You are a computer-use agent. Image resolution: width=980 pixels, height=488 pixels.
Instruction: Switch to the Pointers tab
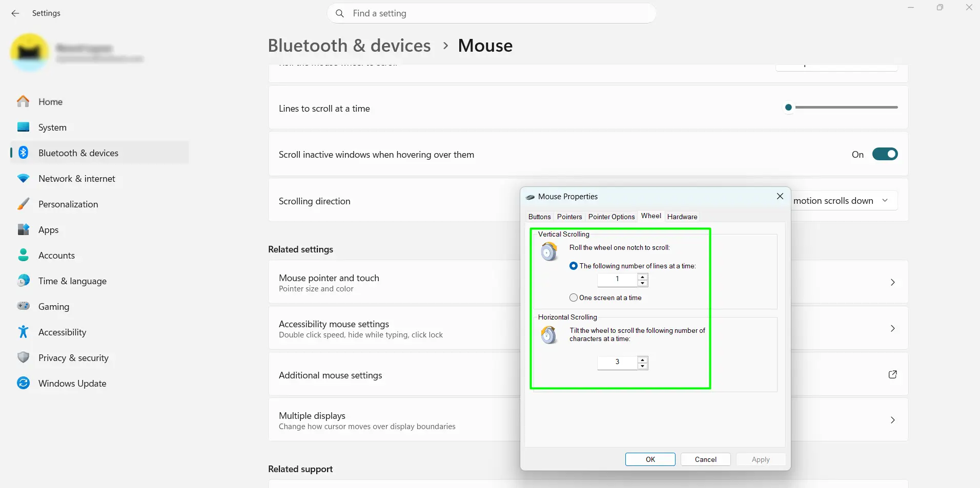pos(569,217)
